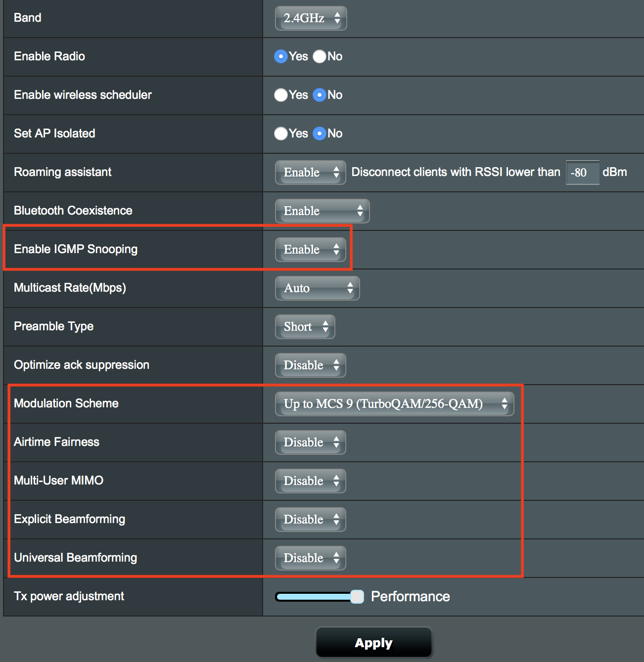644x662 pixels.
Task: Click the Enable IGMP Snooping row label
Action: (75, 249)
